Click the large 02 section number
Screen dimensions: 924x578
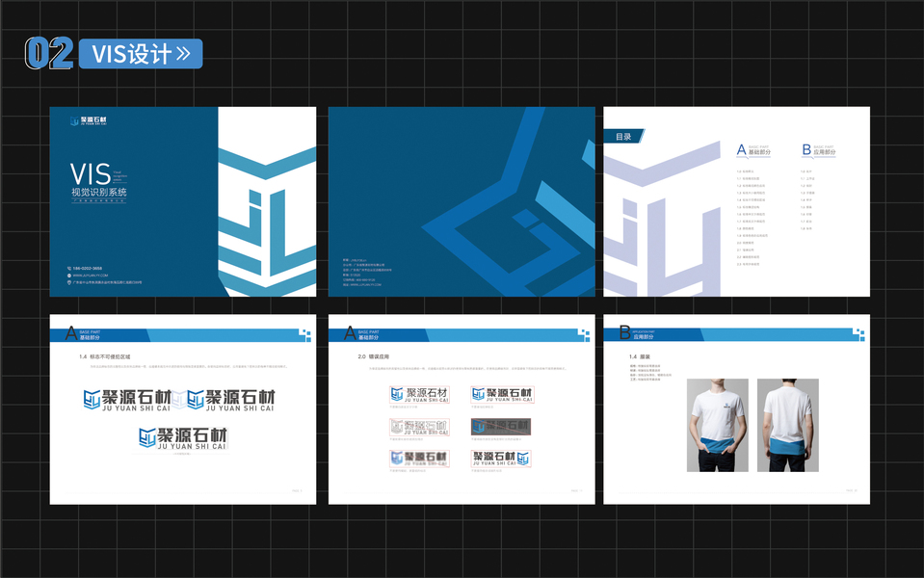point(49,53)
